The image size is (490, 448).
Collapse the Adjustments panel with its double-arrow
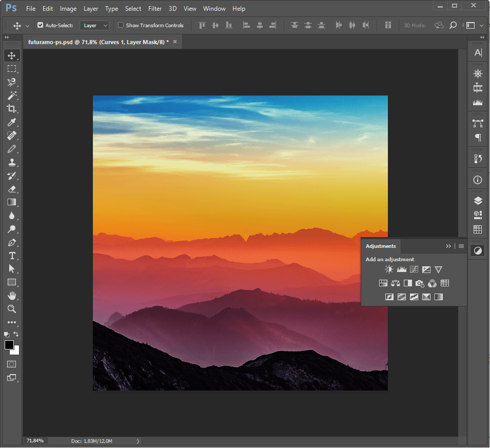pos(448,246)
